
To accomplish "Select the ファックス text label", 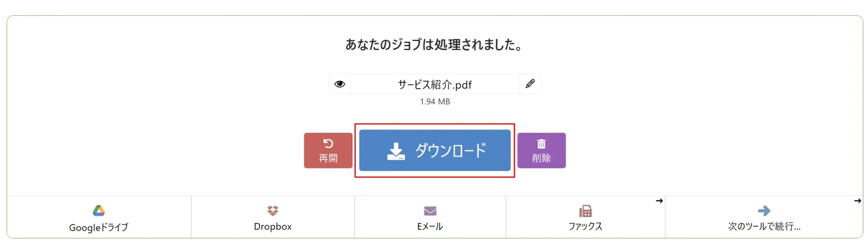I will coord(585,227).
